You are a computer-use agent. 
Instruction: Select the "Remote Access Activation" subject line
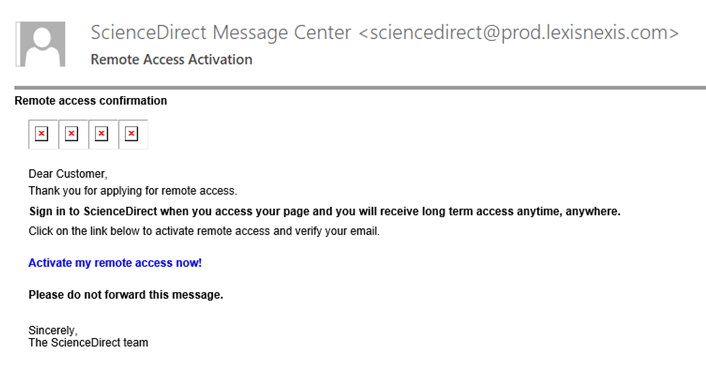[x=172, y=59]
